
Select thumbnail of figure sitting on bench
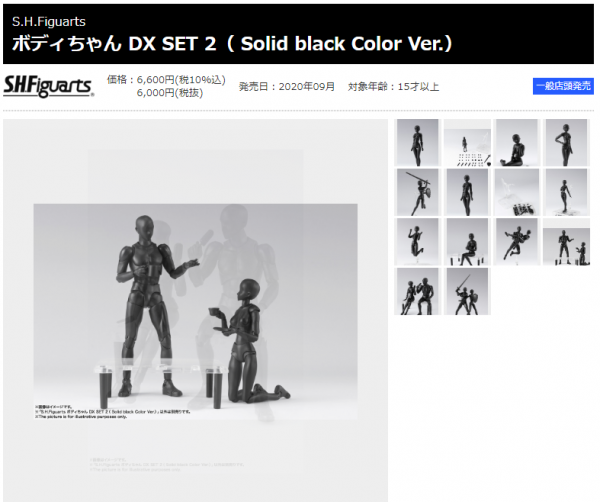467,242
